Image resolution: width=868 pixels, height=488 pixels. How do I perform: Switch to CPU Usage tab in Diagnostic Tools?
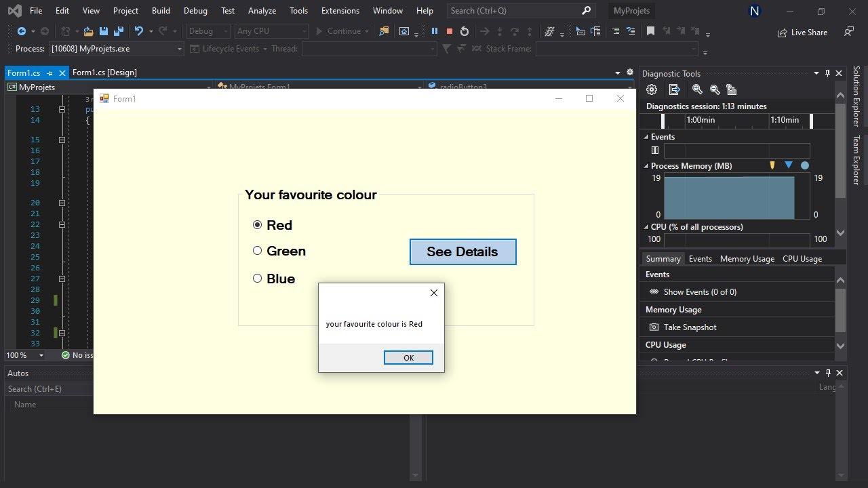(x=802, y=259)
